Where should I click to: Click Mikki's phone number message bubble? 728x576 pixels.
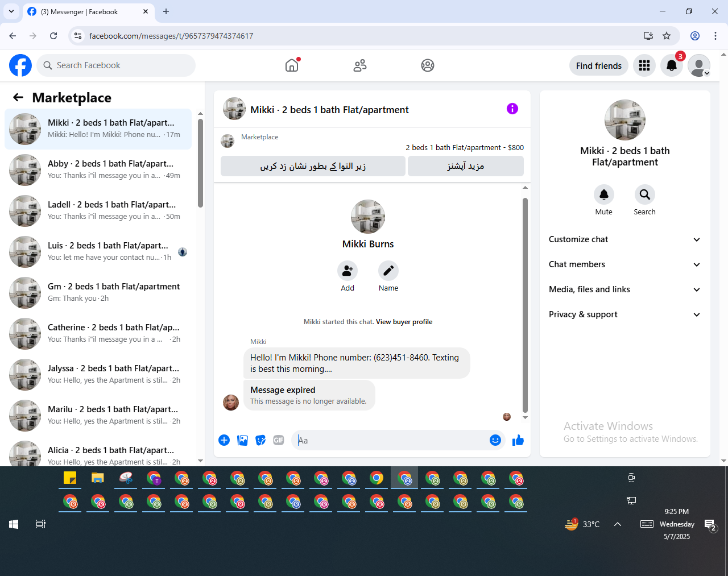coord(357,363)
